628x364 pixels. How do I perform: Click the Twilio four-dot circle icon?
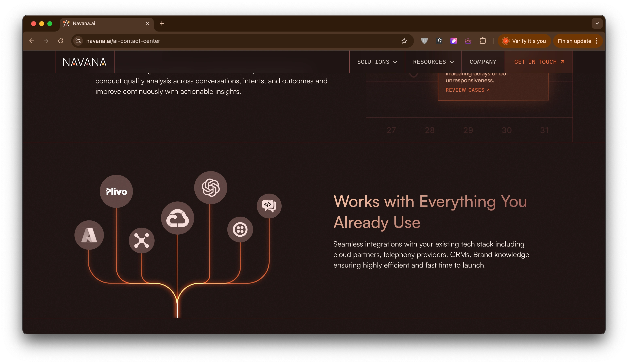[x=240, y=230]
